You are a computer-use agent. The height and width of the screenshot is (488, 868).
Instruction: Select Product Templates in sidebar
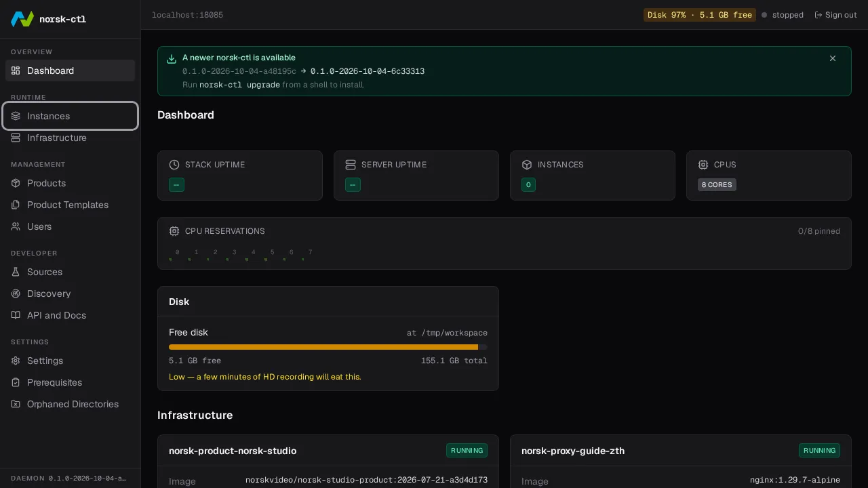tap(71, 205)
